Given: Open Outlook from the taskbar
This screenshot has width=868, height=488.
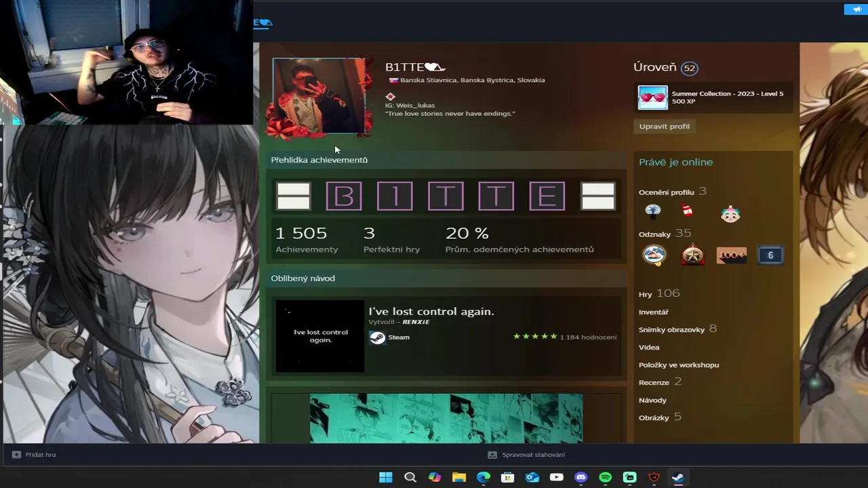Looking at the screenshot, I should tap(532, 477).
